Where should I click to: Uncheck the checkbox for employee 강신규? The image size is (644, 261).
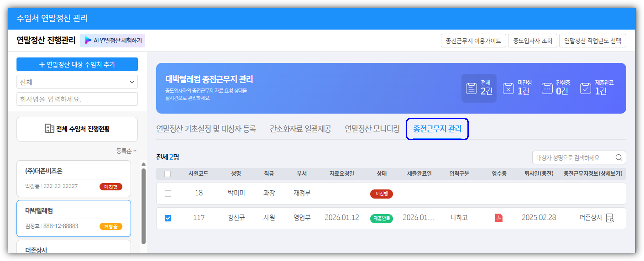tap(168, 218)
